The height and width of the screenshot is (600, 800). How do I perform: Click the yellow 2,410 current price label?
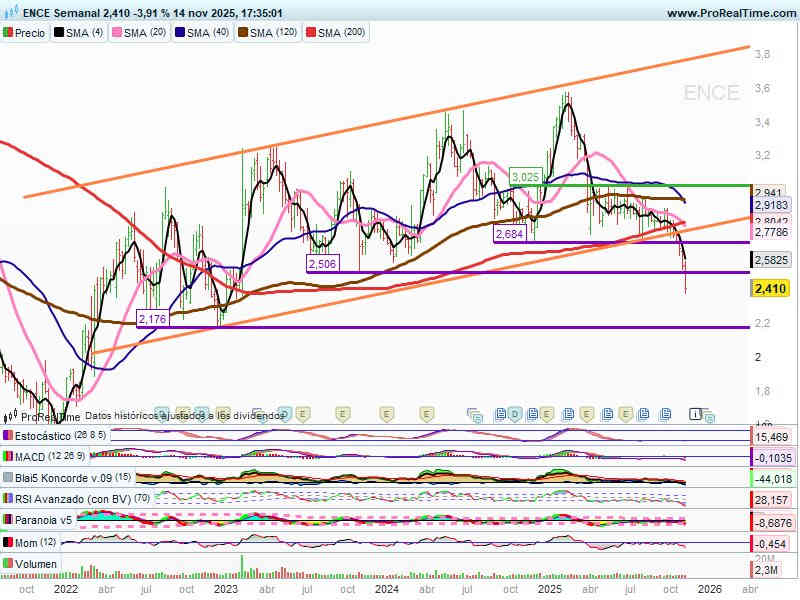769,288
